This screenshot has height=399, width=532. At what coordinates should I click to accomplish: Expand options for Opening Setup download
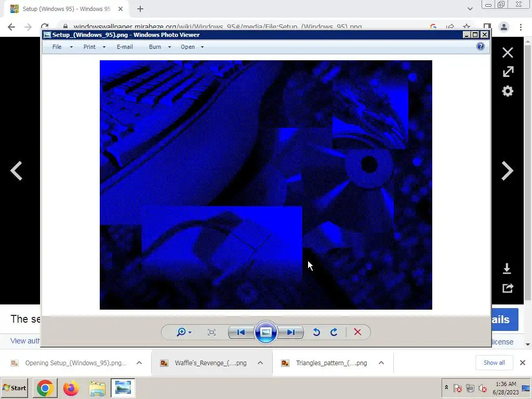[x=139, y=363]
